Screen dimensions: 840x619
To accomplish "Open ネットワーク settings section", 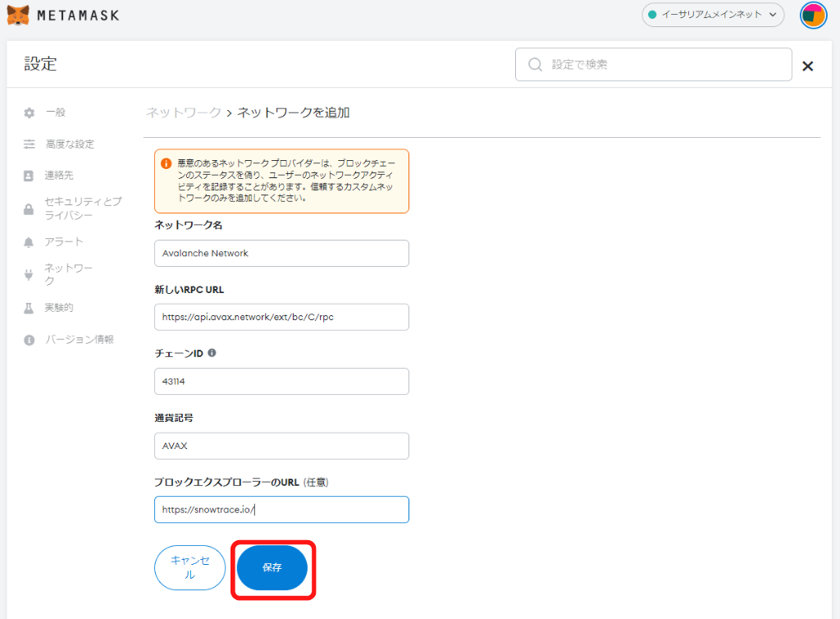I will tap(69, 274).
